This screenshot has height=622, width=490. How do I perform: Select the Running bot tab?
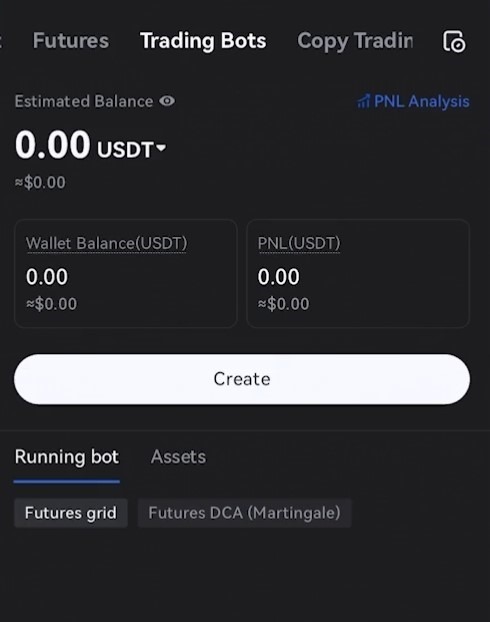67,457
